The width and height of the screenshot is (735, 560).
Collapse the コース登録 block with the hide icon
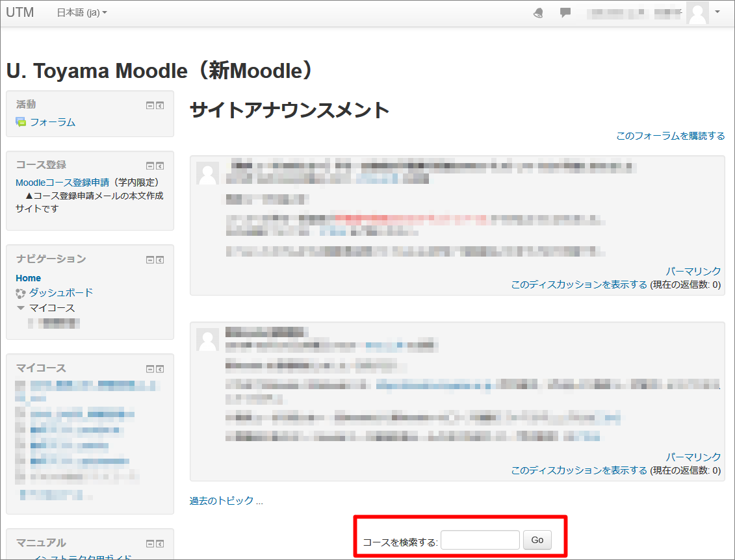[150, 166]
